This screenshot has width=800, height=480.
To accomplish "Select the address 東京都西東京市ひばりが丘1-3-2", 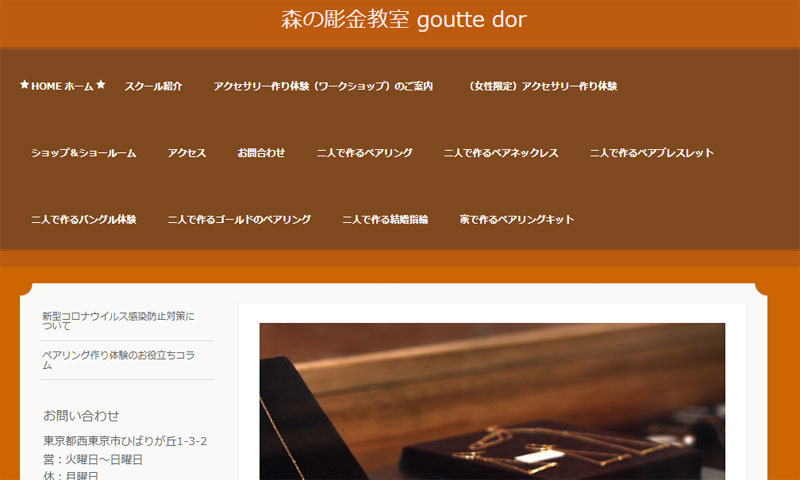I will pyautogui.click(x=125, y=441).
